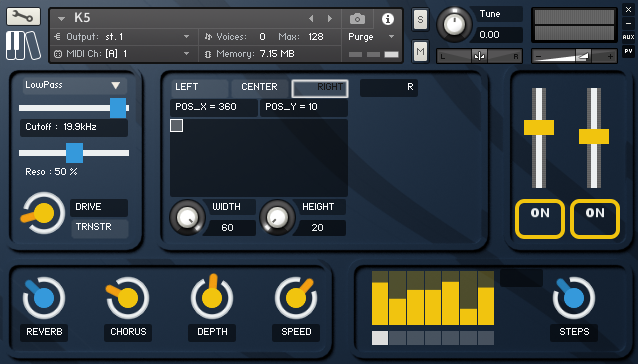Image resolution: width=638 pixels, height=364 pixels.
Task: Click the Reso slider handle
Action: [74, 153]
